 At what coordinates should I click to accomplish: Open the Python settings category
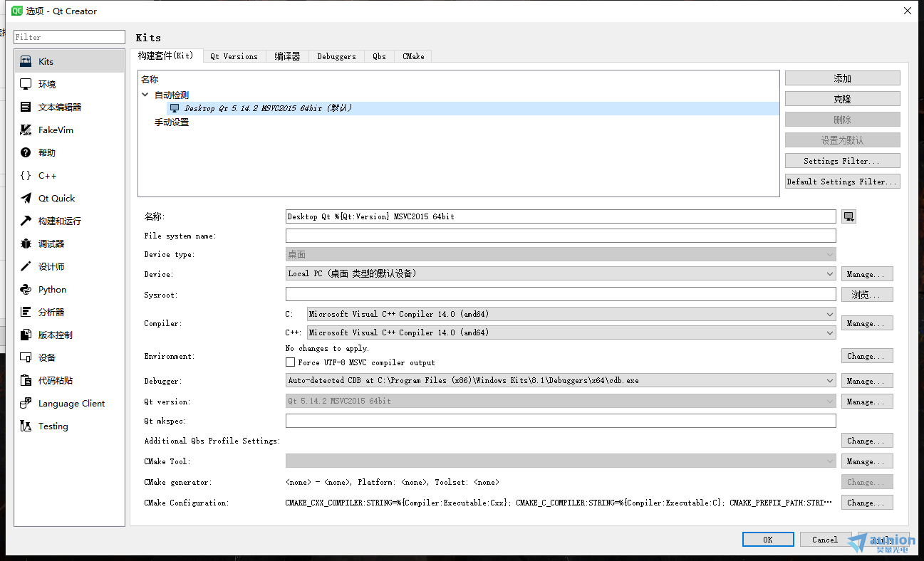tap(69, 289)
